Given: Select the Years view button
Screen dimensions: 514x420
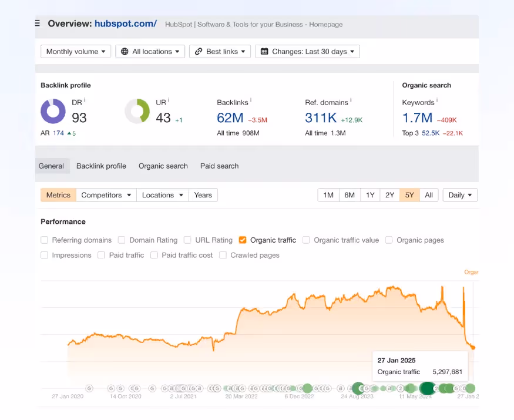Looking at the screenshot, I should (x=203, y=195).
